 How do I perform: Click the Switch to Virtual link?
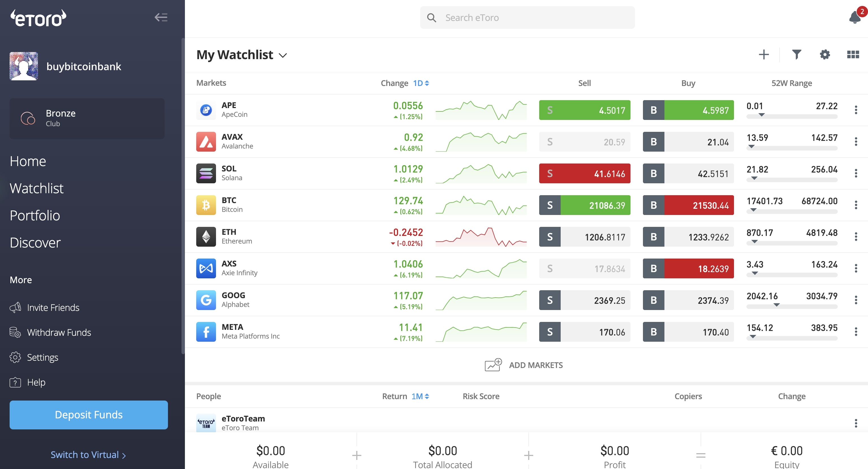point(88,455)
